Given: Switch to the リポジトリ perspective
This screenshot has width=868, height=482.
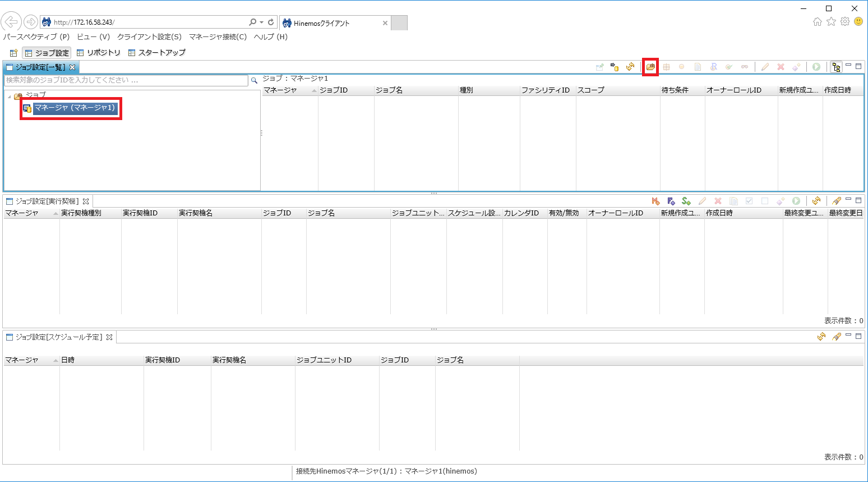Looking at the screenshot, I should pos(99,53).
